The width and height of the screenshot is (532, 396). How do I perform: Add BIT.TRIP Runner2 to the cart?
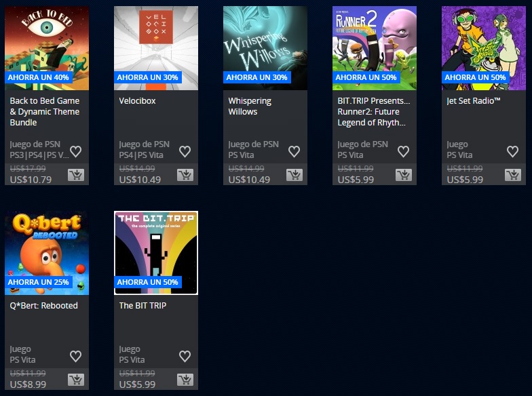click(404, 175)
